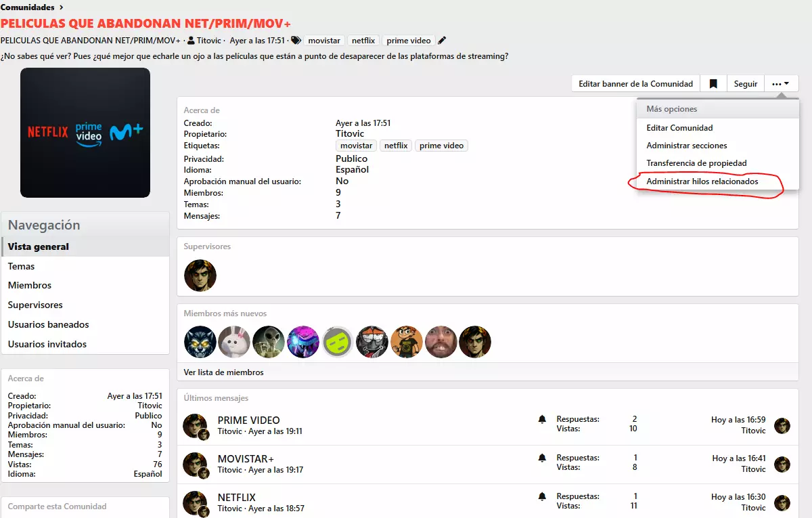The width and height of the screenshot is (812, 518).
Task: Open the three-dots more options dropdown
Action: click(x=781, y=84)
